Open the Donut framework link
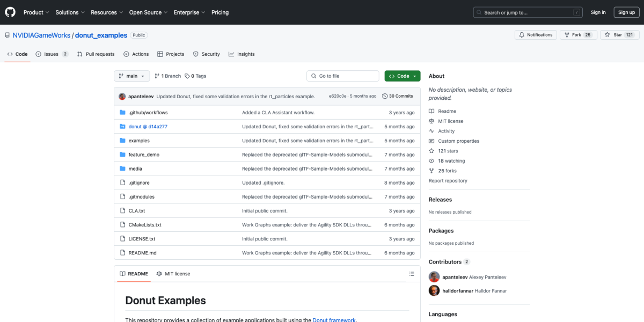The width and height of the screenshot is (644, 322). click(x=334, y=320)
